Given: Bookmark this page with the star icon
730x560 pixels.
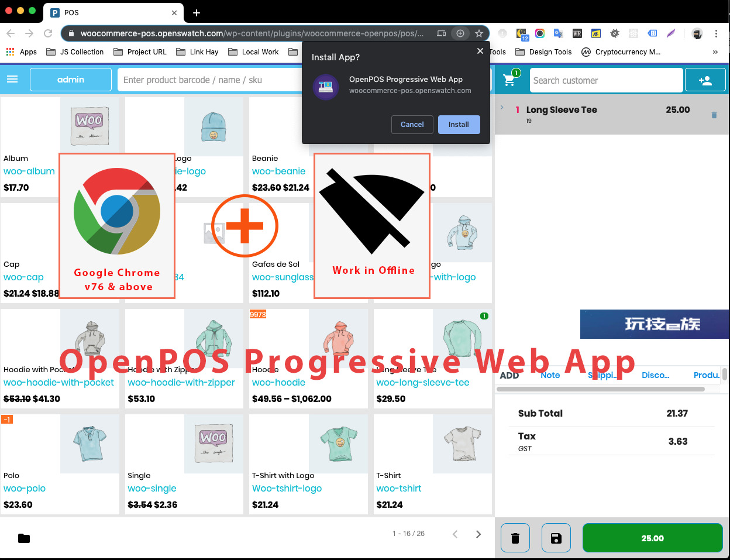Looking at the screenshot, I should [479, 33].
